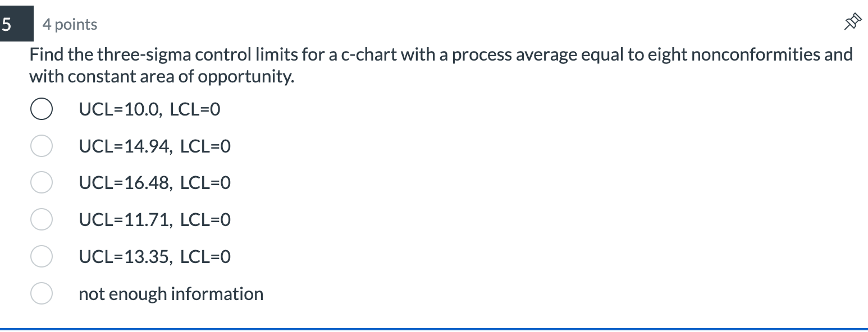Screen dimensions: 868x332
Task: Select the radio button for UCL=11.71, LCL=0
Action: click(x=42, y=219)
